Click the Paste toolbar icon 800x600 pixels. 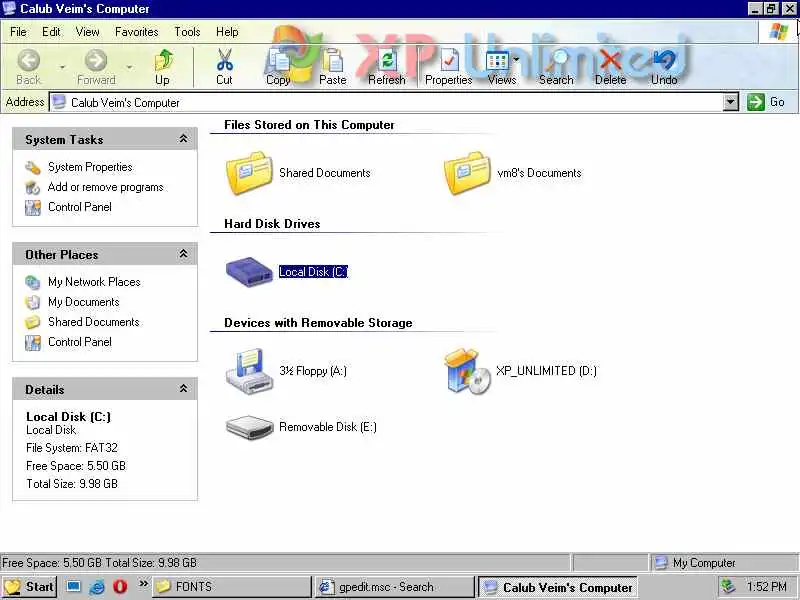333,61
